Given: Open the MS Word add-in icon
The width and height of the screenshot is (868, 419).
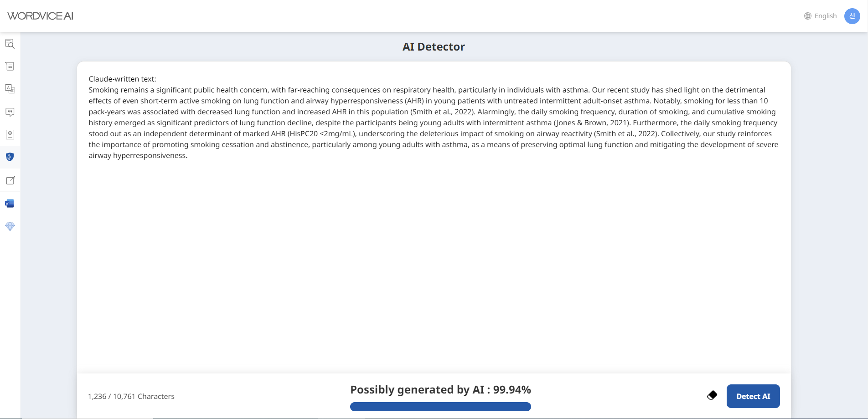Looking at the screenshot, I should [x=10, y=203].
